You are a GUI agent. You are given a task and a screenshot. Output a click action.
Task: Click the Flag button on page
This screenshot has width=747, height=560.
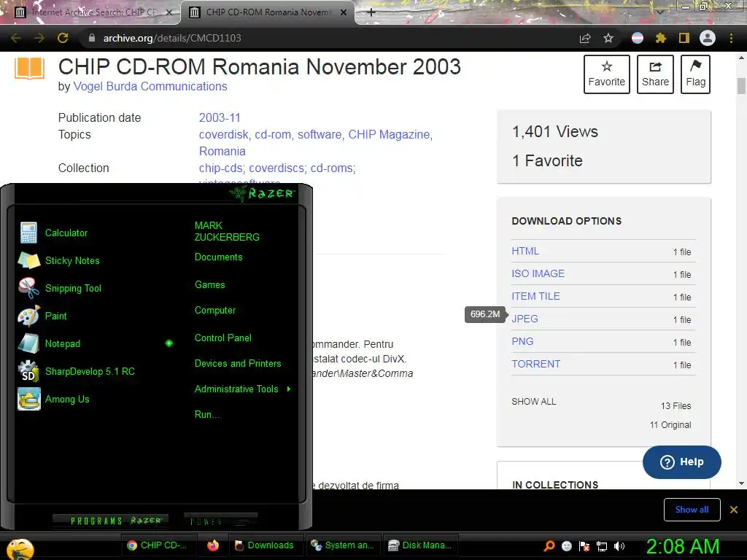click(695, 74)
